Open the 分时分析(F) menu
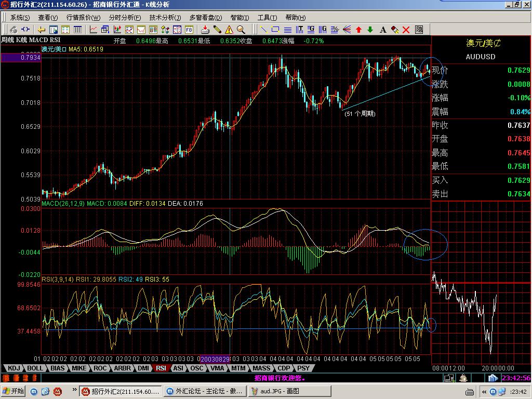This screenshot has width=532, height=399. coord(125,17)
